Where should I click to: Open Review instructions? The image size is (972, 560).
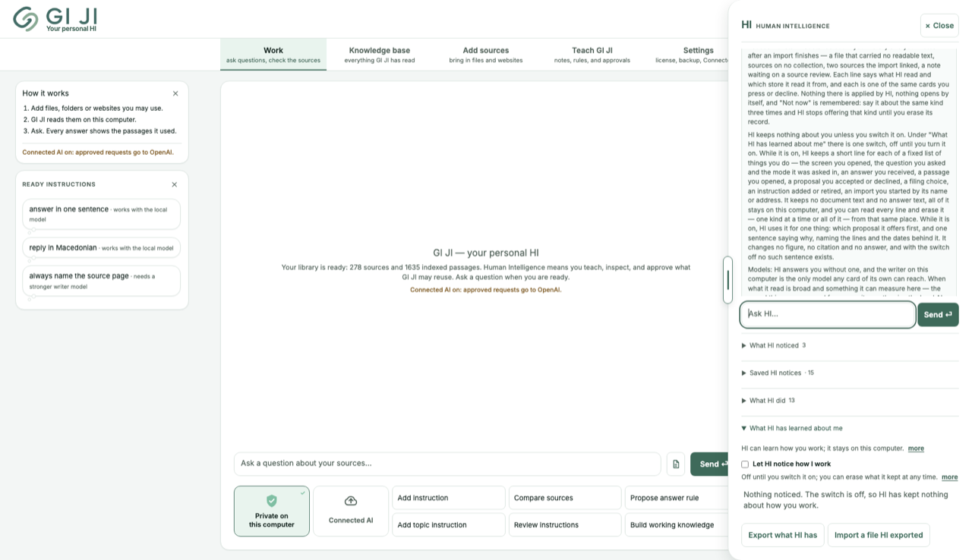(x=565, y=524)
